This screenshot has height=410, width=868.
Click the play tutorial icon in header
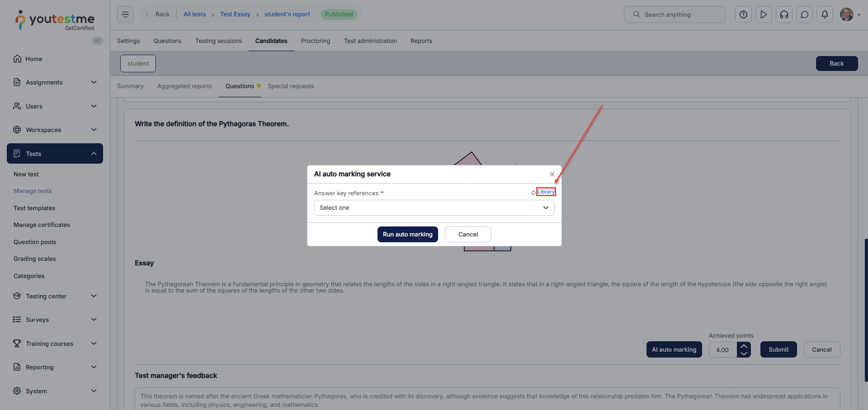(764, 14)
